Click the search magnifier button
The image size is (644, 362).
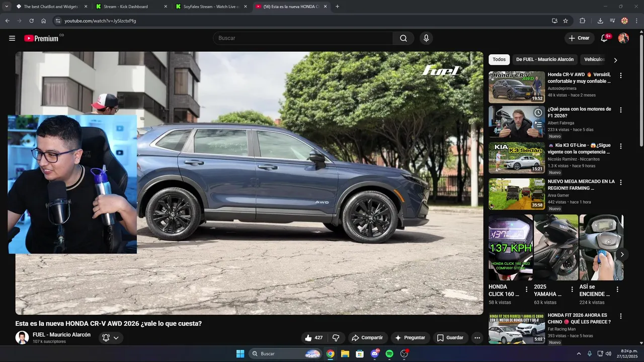coord(404,38)
